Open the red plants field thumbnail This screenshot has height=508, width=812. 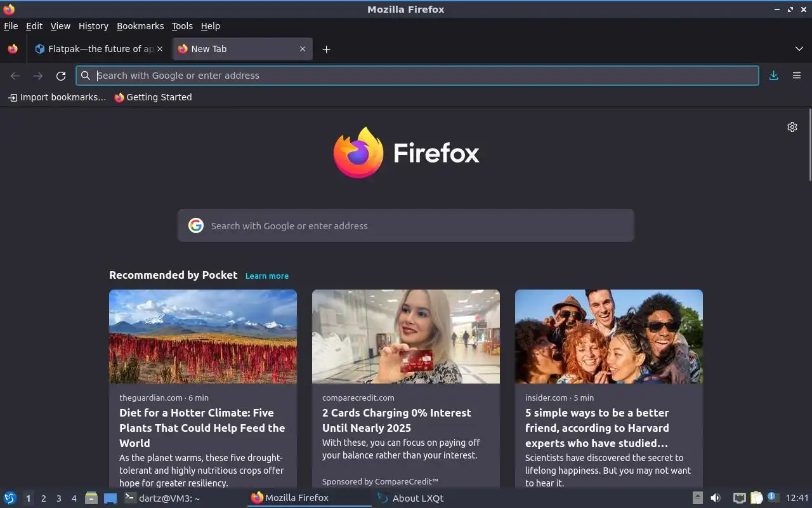click(203, 337)
